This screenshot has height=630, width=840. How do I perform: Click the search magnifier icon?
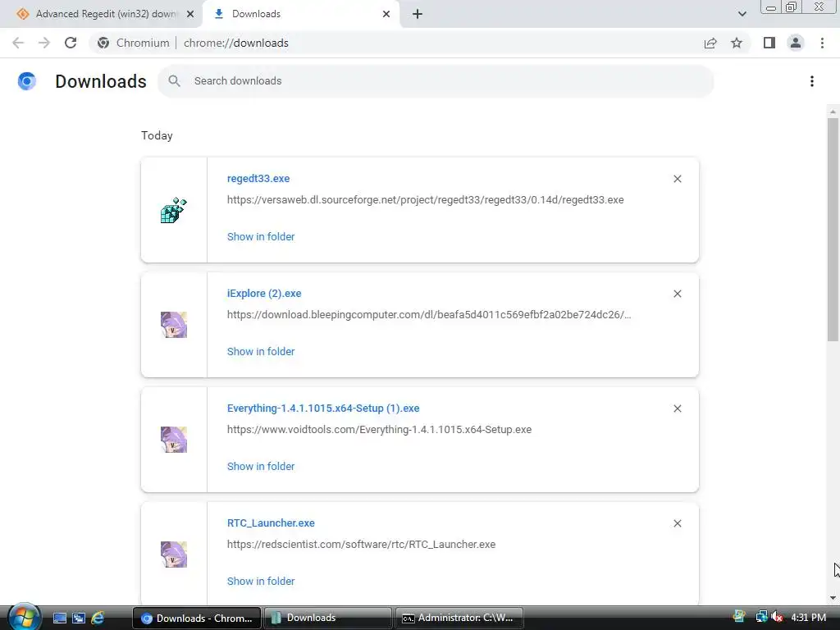(x=174, y=81)
